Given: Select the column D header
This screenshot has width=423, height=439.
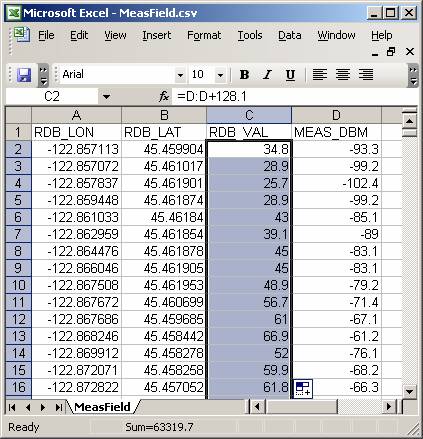Looking at the screenshot, I should click(336, 115).
